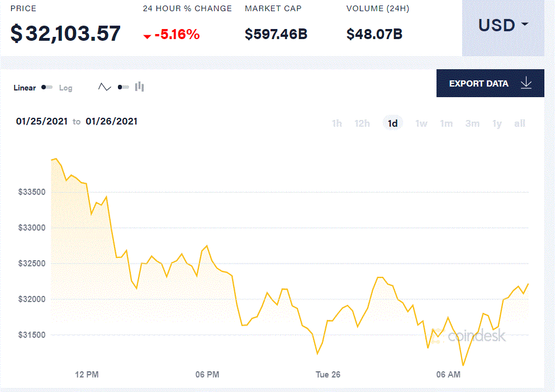
Task: Click the 24 HOUR % CHANGE heading
Action: pyautogui.click(x=187, y=8)
